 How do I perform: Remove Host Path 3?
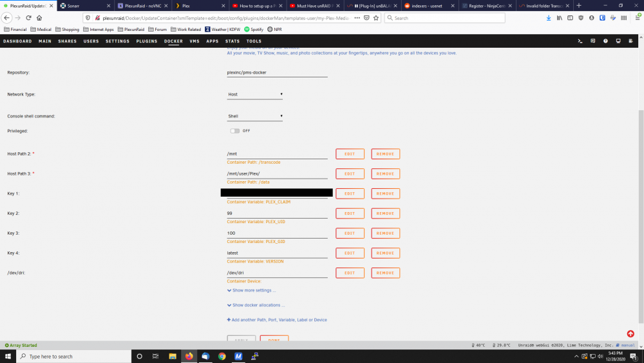click(x=385, y=173)
